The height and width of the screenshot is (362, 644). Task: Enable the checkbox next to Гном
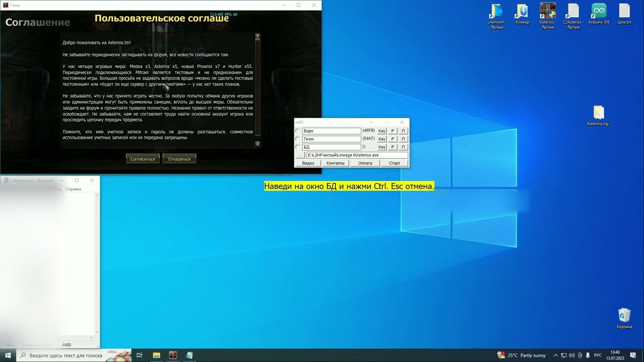[298, 139]
